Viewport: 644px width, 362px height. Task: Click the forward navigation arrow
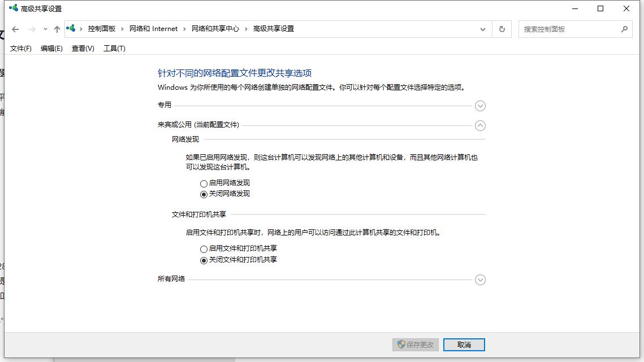[32, 28]
